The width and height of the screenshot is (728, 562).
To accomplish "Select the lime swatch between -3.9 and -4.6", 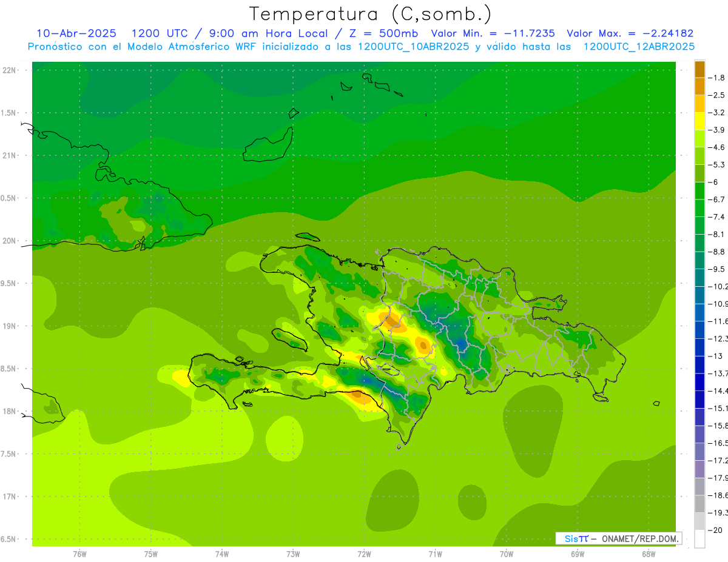I will tap(699, 138).
